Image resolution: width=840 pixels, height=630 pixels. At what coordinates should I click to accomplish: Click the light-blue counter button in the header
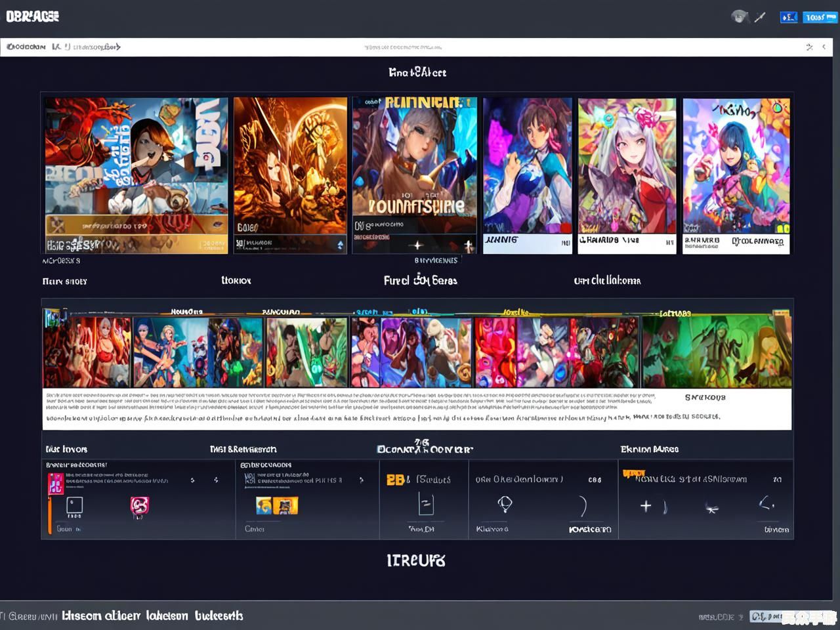point(820,17)
